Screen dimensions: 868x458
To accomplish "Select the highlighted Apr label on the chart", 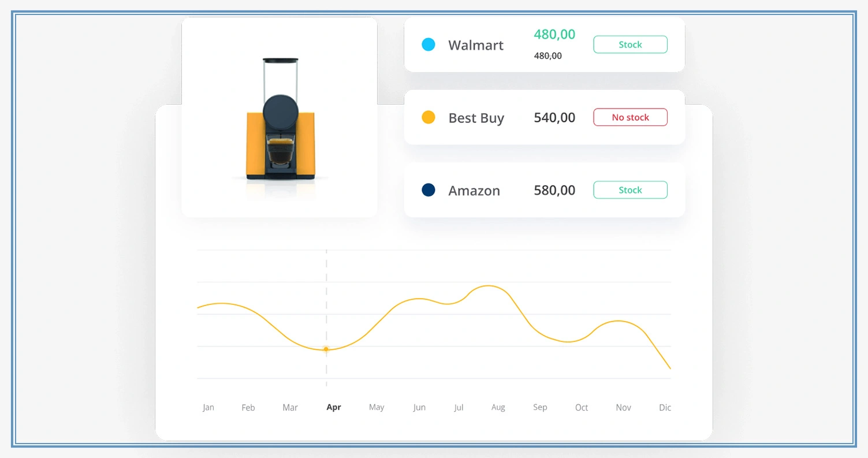I will [334, 407].
